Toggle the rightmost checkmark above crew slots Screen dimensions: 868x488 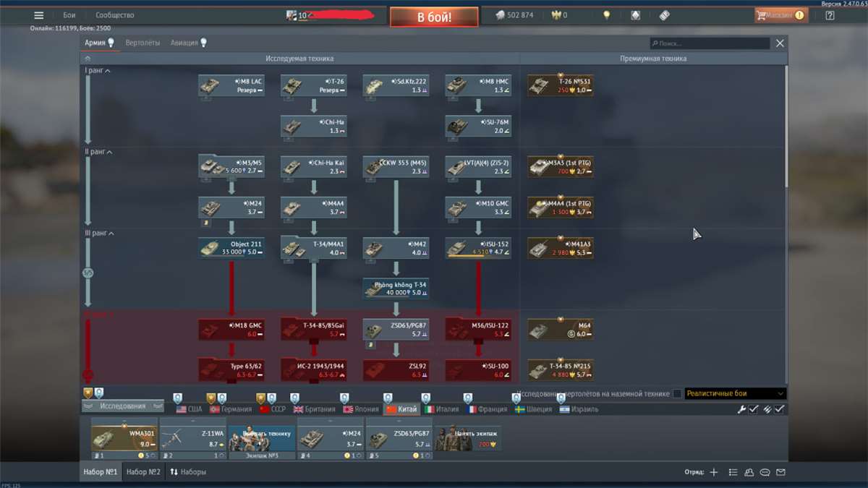coord(779,409)
